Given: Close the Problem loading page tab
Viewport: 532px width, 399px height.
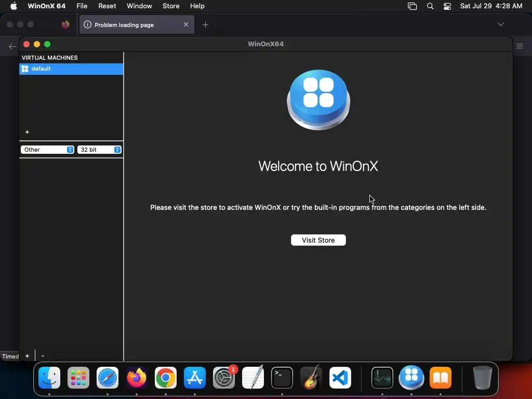Looking at the screenshot, I should click(186, 24).
